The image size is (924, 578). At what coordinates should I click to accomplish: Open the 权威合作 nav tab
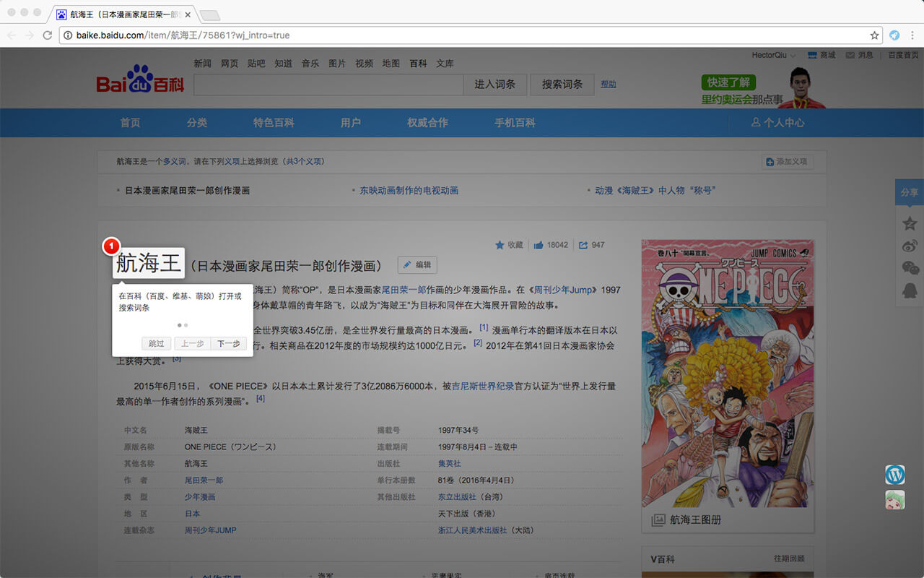[x=427, y=123]
